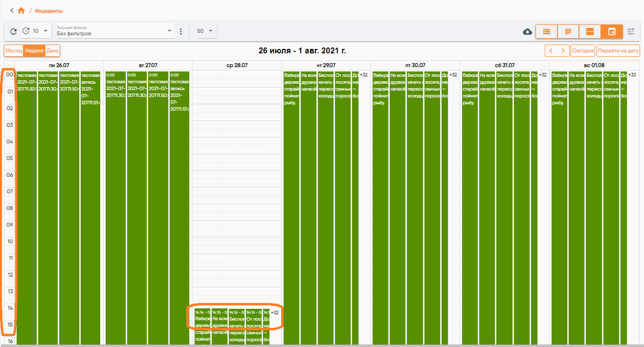644x347 pixels.
Task: Select the Неделя view tab
Action: pos(34,50)
